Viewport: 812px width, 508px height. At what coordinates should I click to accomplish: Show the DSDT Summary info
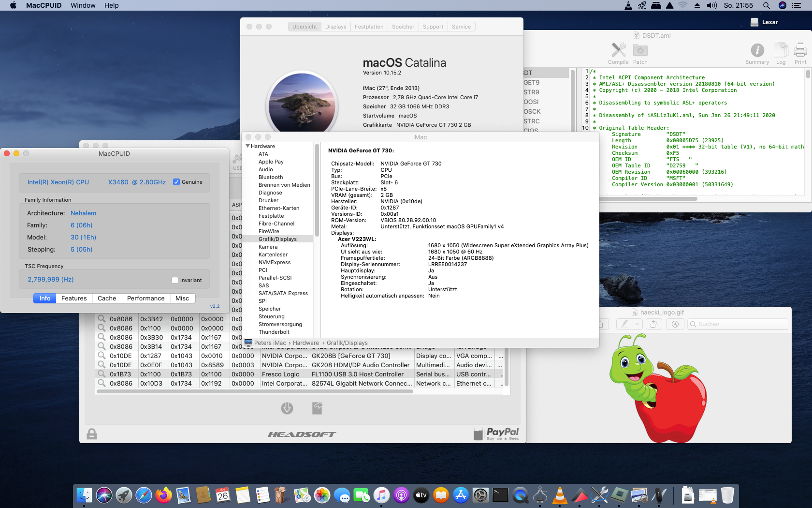point(757,50)
